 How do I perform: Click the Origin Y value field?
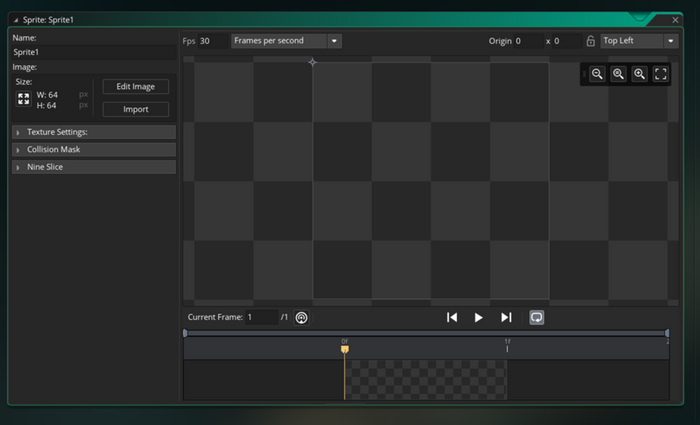pyautogui.click(x=567, y=41)
